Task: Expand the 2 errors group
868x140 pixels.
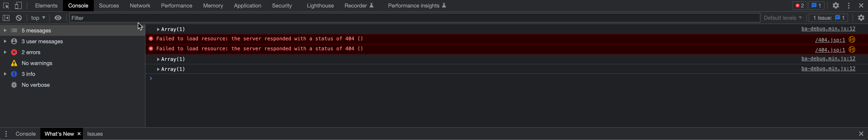Action: 5,52
